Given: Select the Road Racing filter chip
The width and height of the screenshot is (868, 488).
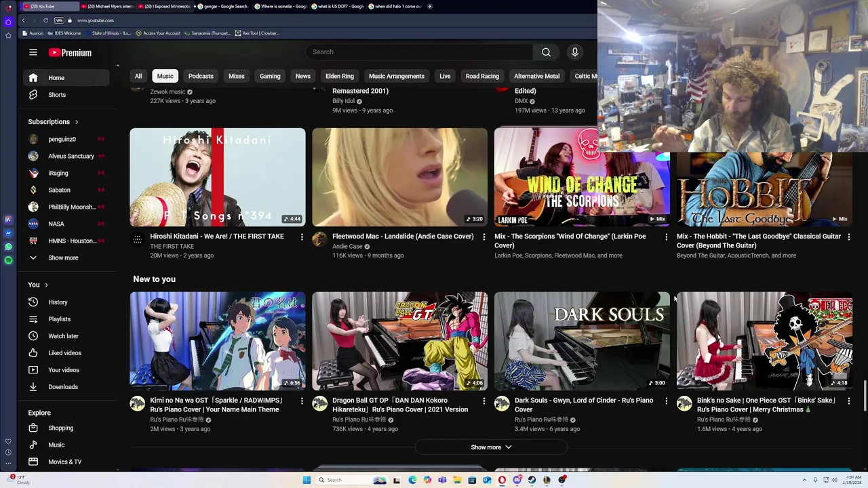Looking at the screenshot, I should coord(482,77).
